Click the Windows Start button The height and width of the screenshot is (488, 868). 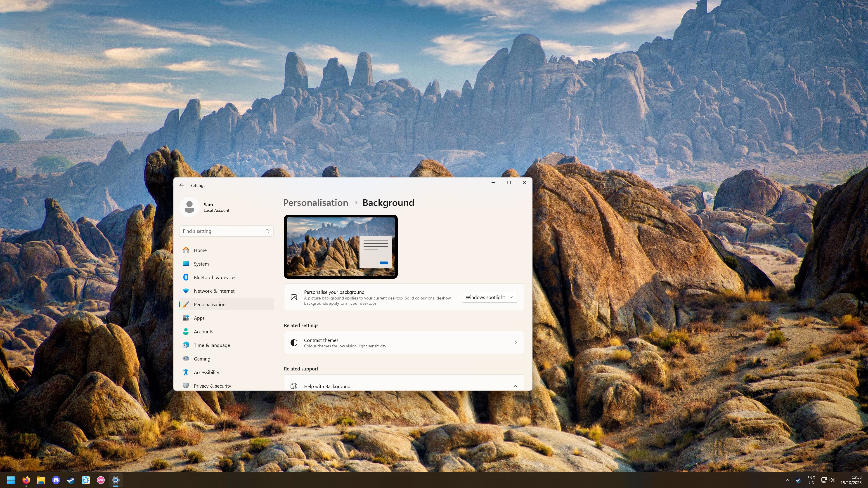pos(11,480)
